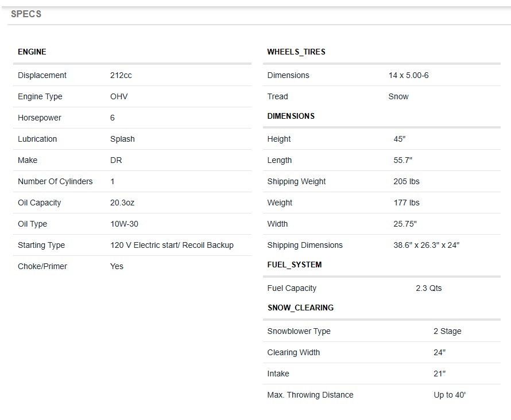
Task: Click the Horsepower value 6
Action: click(113, 118)
